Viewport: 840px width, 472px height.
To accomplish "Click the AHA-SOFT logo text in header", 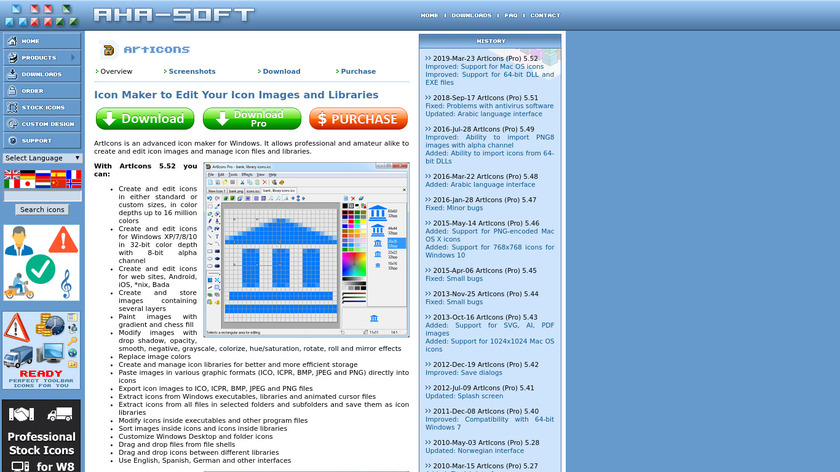I will click(x=174, y=14).
